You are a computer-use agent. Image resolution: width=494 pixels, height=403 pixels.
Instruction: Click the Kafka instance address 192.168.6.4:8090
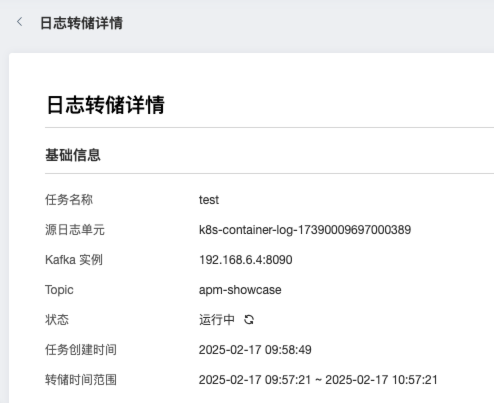click(246, 260)
